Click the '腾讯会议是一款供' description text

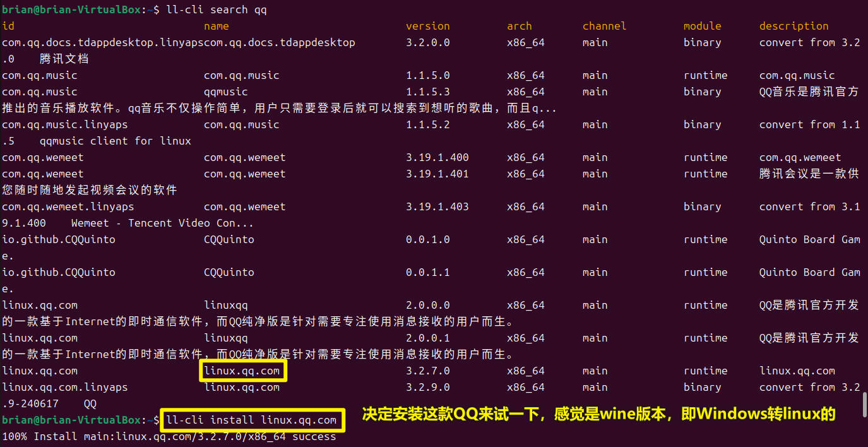click(x=809, y=174)
